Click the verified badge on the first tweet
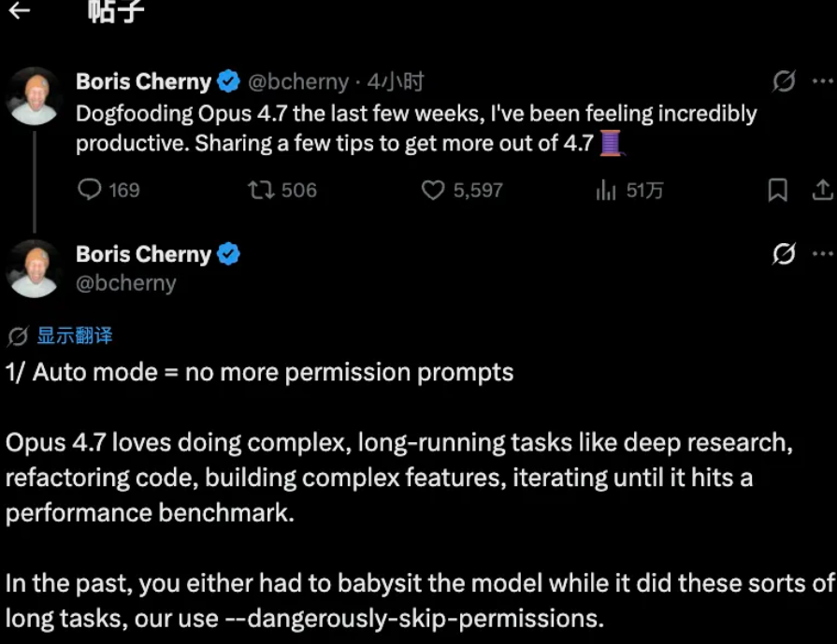837x644 pixels. [228, 82]
